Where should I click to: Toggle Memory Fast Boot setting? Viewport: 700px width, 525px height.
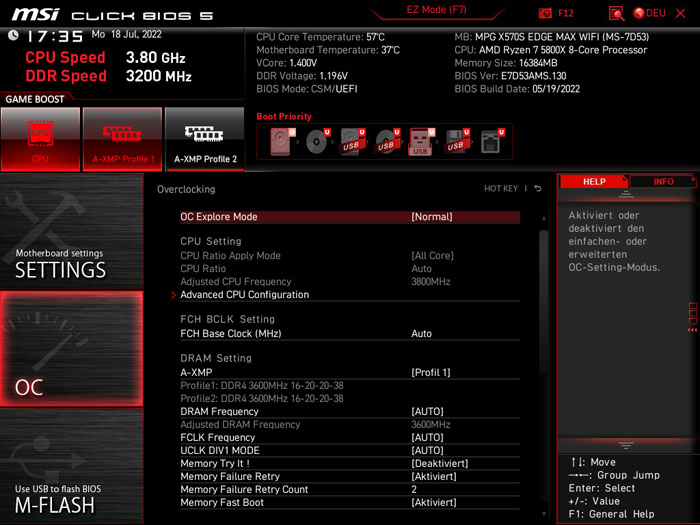point(350,502)
